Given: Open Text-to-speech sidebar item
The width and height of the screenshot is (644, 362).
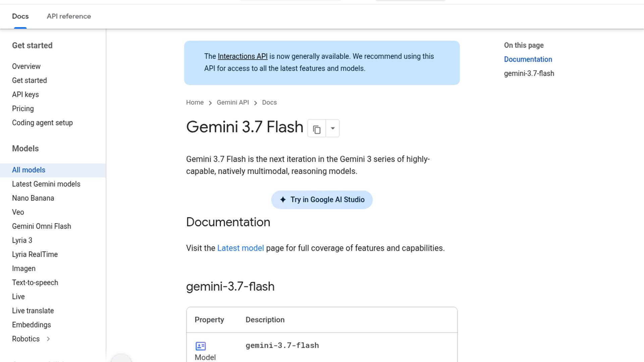Looking at the screenshot, I should 35,283.
